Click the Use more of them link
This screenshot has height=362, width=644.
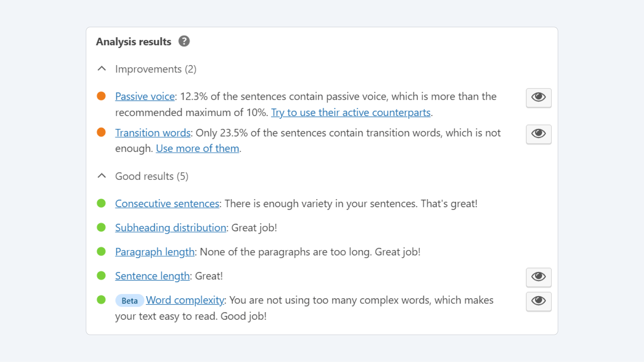tap(197, 148)
